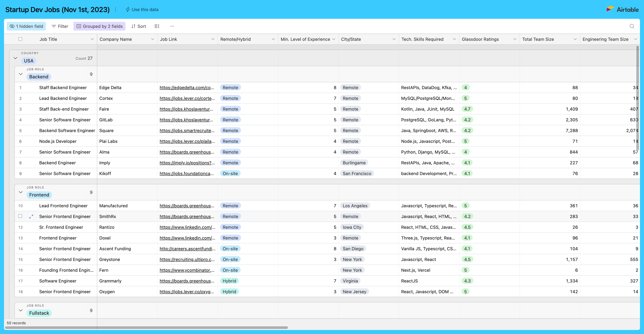The width and height of the screenshot is (644, 334).
Task: Open the Filter menu
Action: [x=60, y=26]
